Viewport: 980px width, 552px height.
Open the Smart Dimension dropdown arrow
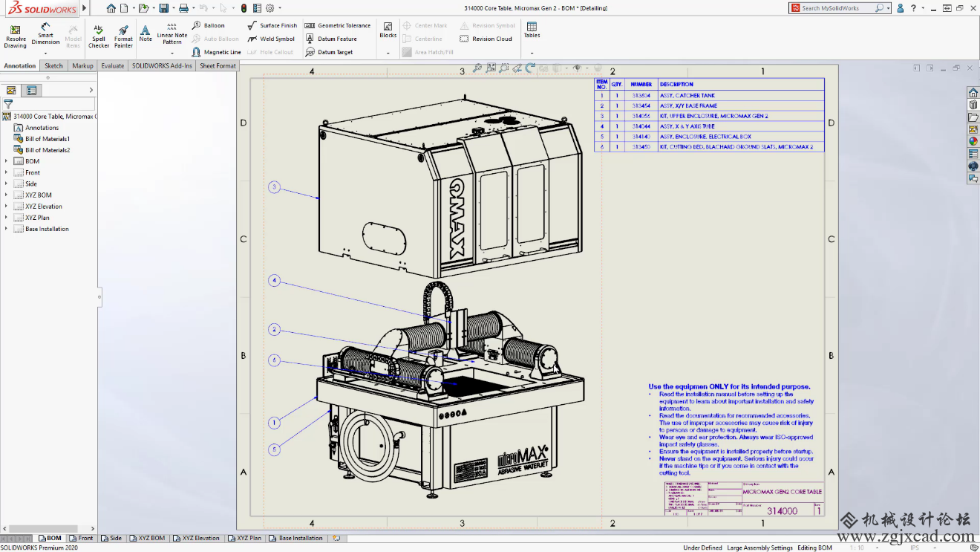45,53
